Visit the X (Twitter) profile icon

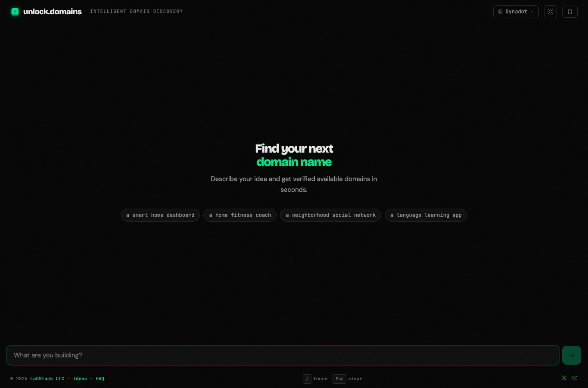click(564, 378)
